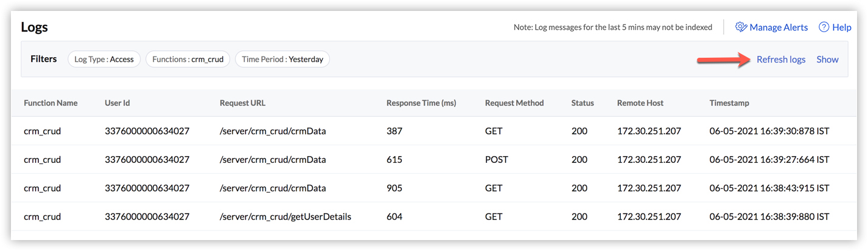Image resolution: width=868 pixels, height=251 pixels.
Task: Click the Manage Alerts gear icon
Action: tap(741, 27)
